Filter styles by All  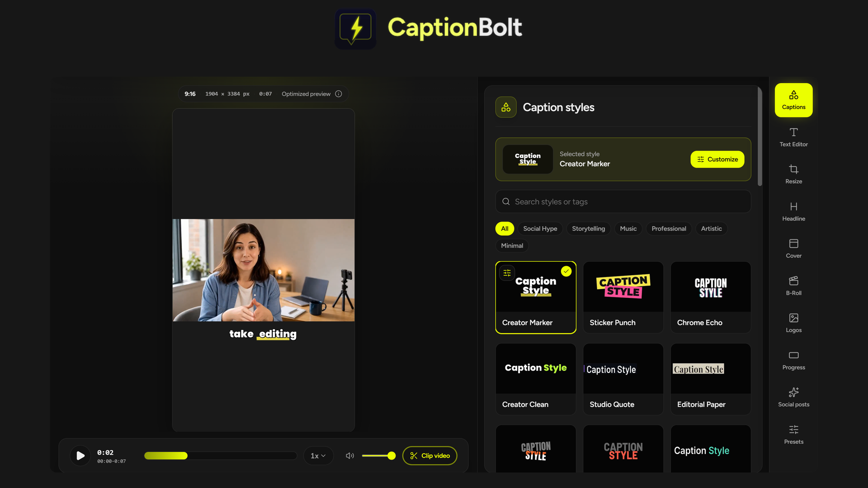tap(505, 229)
